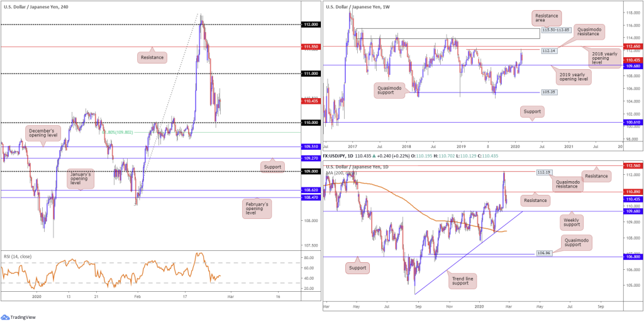Click the red 111.550 resistance price tag
This screenshot has width=644, height=322.
click(x=312, y=47)
